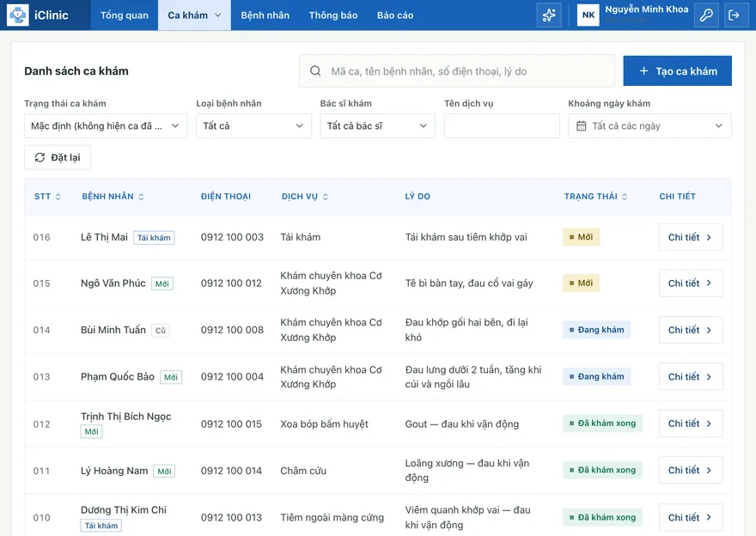Screen dimensions: 756x536
Task: Click the Đã khám xong badge for Lý Hoàng Nam
Action: click(602, 470)
